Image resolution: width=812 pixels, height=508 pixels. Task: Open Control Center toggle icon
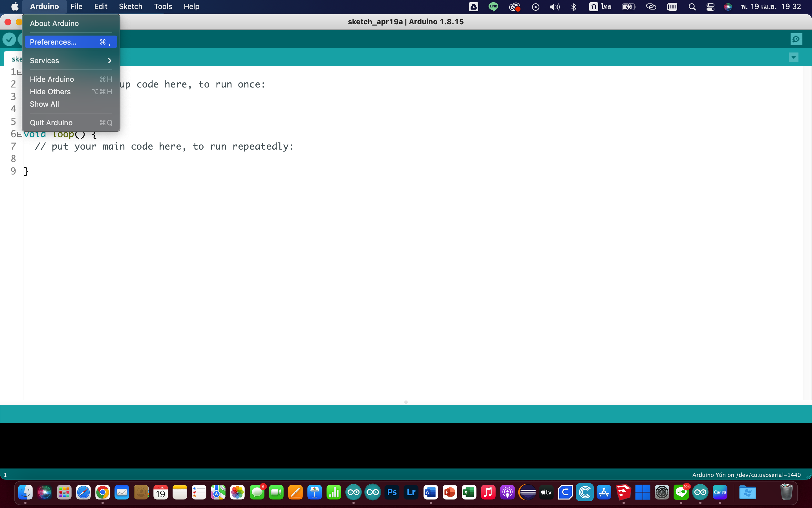[x=710, y=7]
